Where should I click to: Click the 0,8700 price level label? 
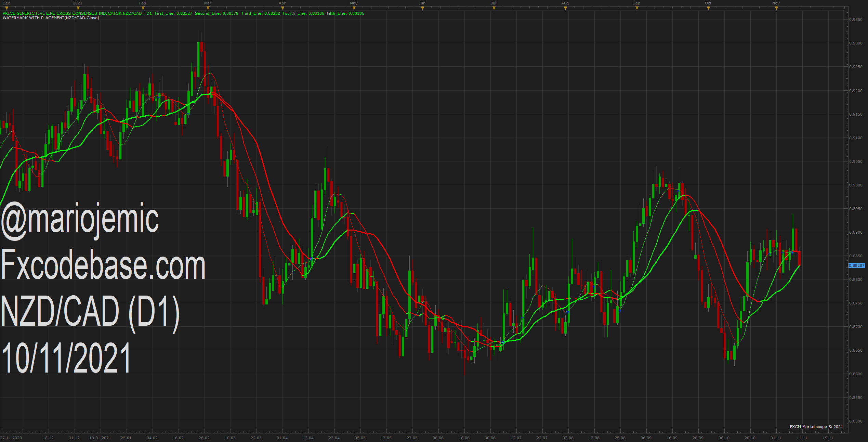pyautogui.click(x=856, y=327)
